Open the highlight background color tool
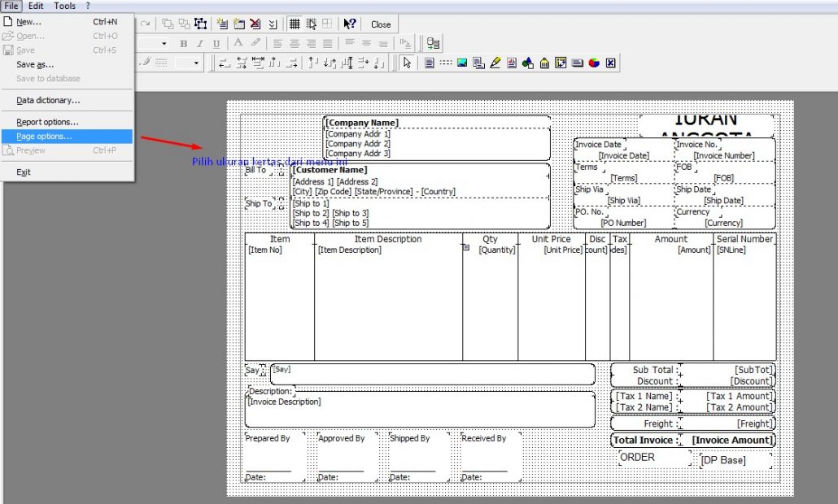 [x=256, y=43]
